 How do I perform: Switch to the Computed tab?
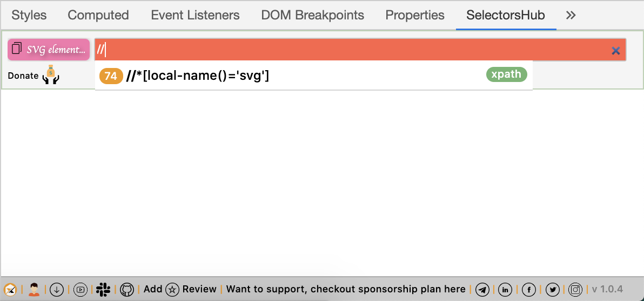(x=98, y=15)
